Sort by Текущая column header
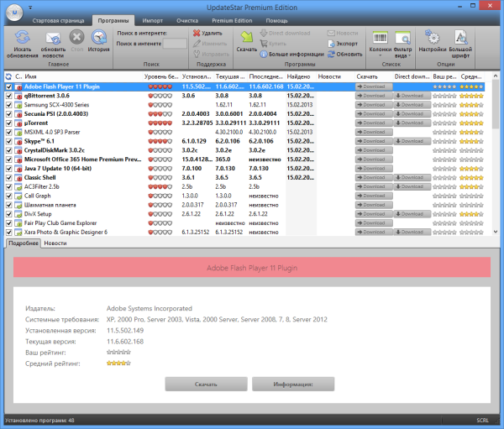The height and width of the screenshot is (429, 504). pos(230,76)
